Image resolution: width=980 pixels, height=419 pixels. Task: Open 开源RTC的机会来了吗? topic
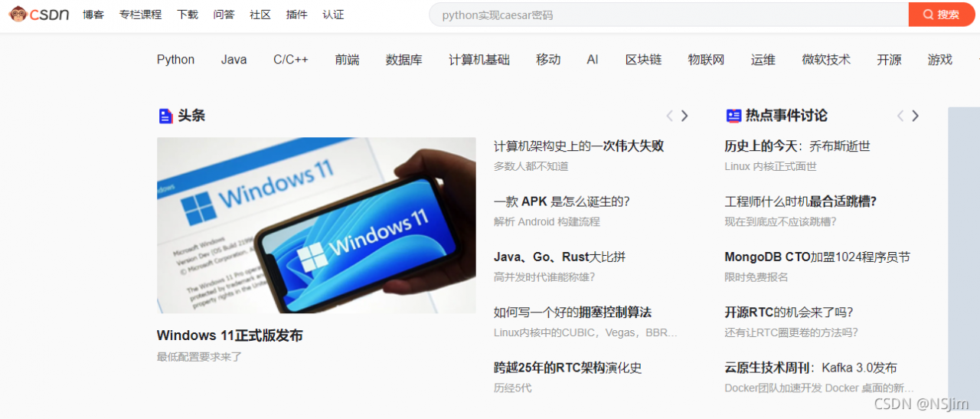(789, 313)
